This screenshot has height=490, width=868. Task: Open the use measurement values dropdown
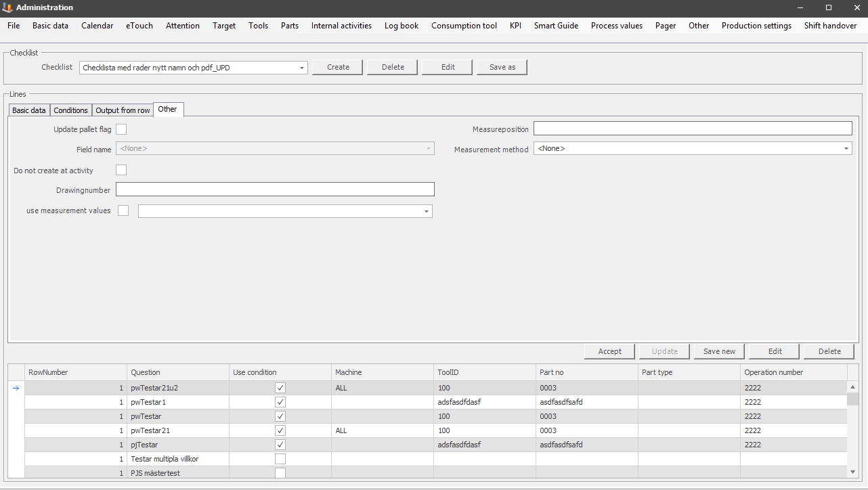pos(426,211)
